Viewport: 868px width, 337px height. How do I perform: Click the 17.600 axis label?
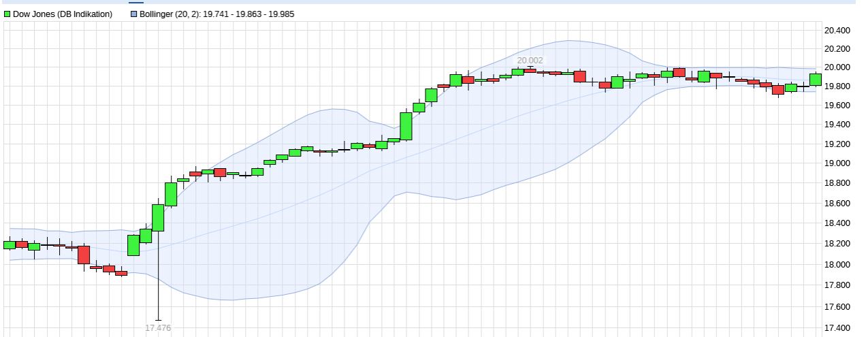837,307
